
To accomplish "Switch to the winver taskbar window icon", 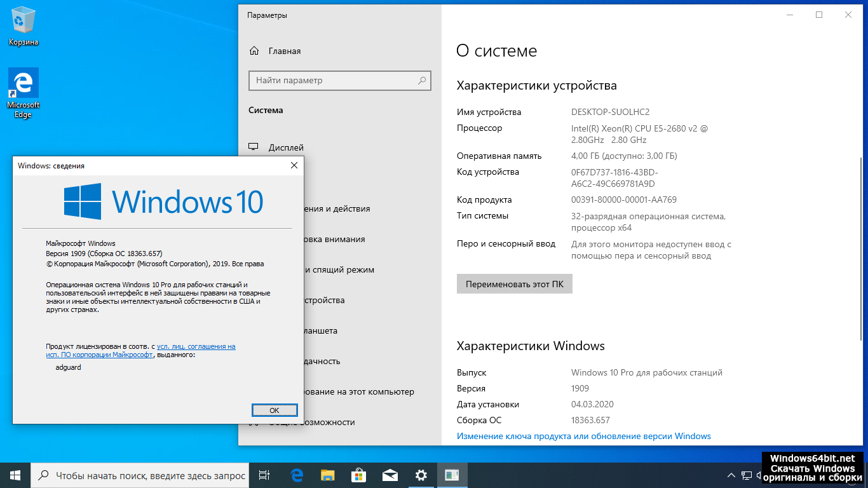I will pyautogui.click(x=452, y=475).
